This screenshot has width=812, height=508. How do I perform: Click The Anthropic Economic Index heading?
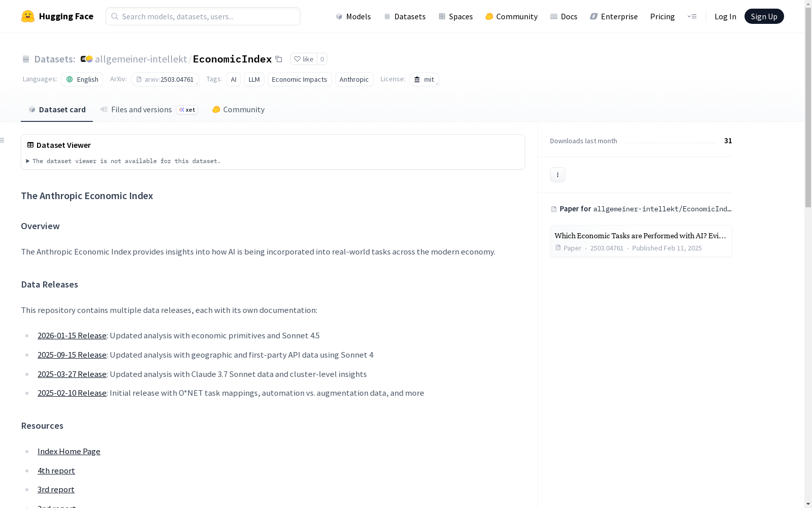click(x=87, y=196)
